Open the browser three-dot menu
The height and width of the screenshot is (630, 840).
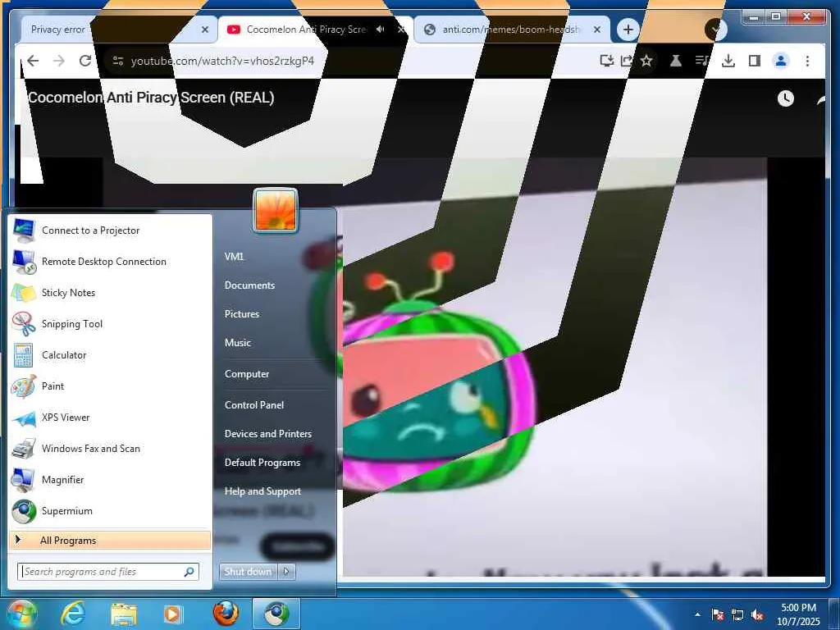(807, 61)
